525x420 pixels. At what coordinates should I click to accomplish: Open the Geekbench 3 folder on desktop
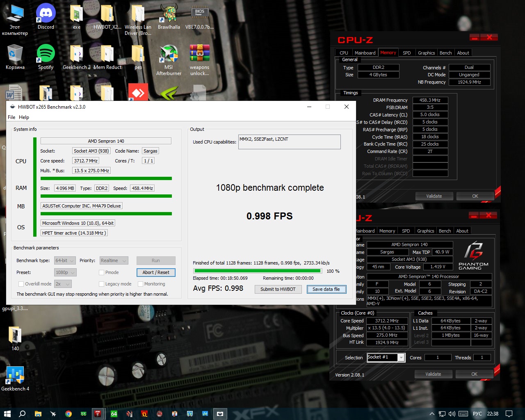(77, 57)
